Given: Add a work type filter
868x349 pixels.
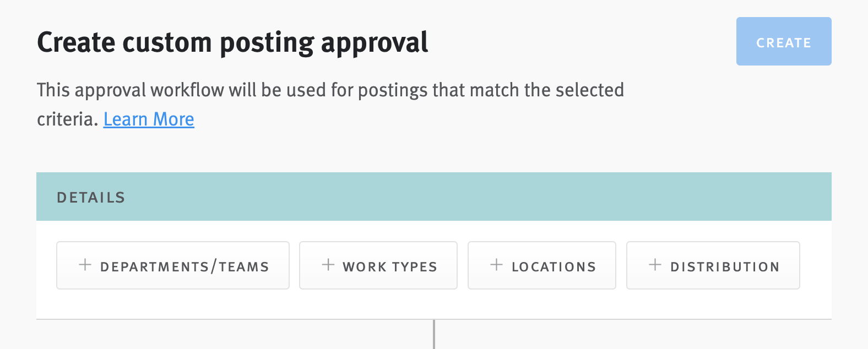Looking at the screenshot, I should pos(378,265).
